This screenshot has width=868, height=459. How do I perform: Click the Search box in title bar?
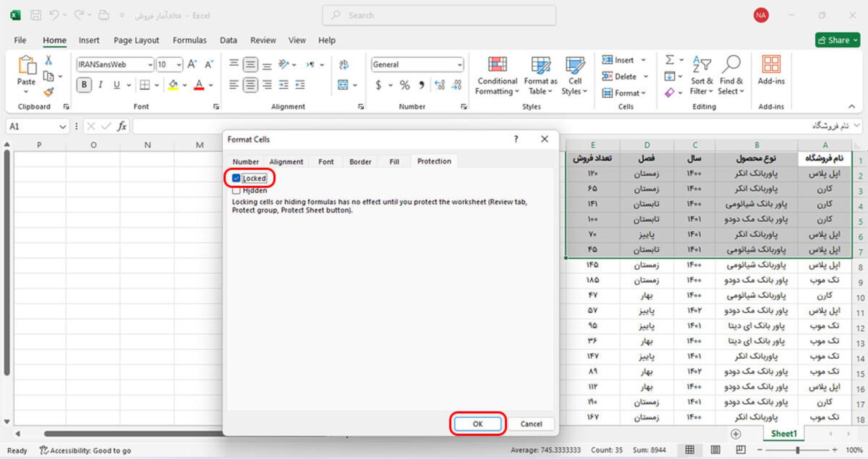point(439,15)
